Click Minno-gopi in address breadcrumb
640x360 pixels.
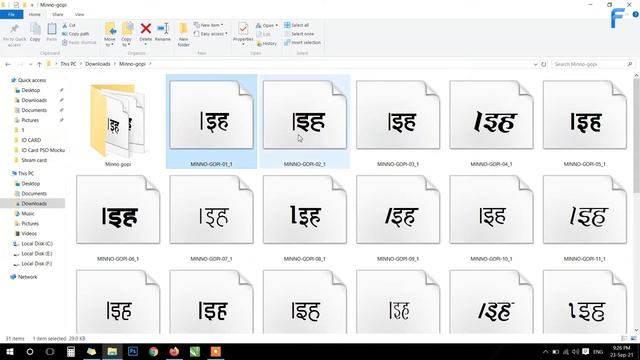[x=132, y=64]
